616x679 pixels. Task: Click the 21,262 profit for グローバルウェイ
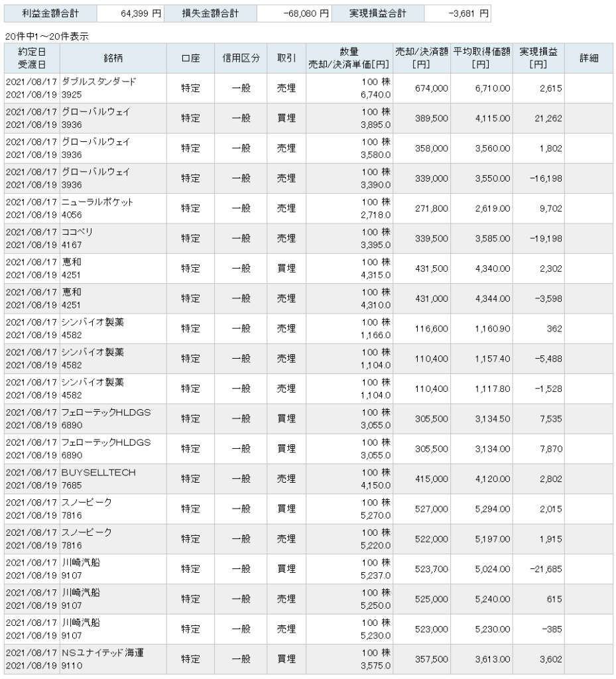coord(548,118)
